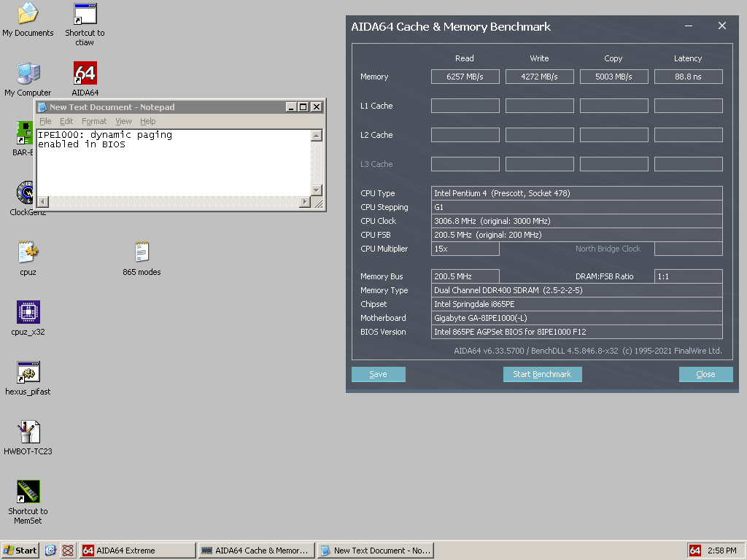
Task: Click Notepad horizontal scrollbar left arrow
Action: coord(43,202)
